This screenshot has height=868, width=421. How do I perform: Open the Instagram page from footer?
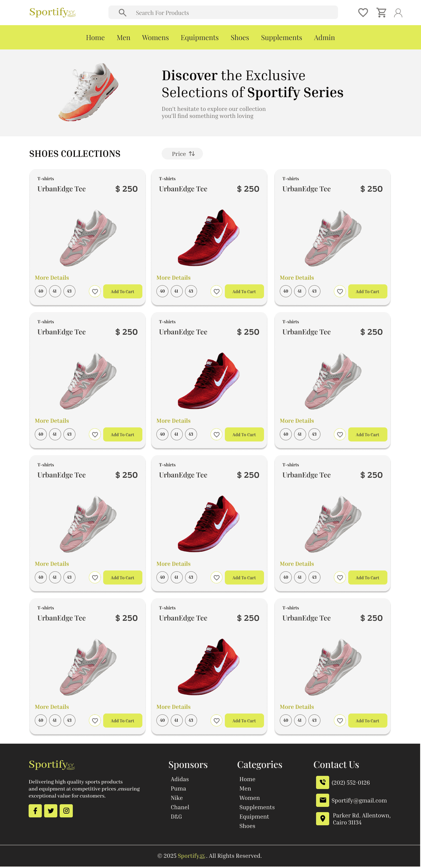tap(66, 811)
